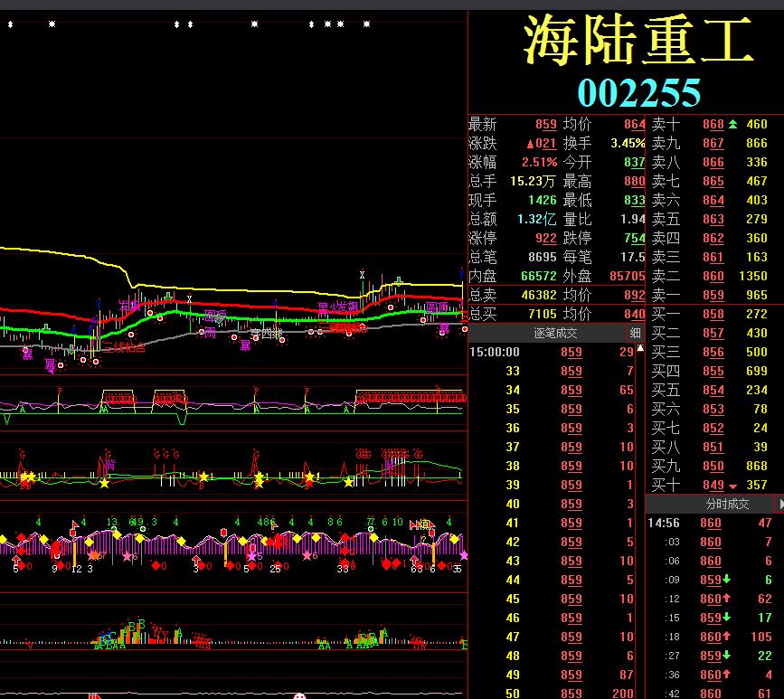Screen dimensions: 784x699
Task: Select the 卖九 ask row at 867
Action: [x=715, y=143]
